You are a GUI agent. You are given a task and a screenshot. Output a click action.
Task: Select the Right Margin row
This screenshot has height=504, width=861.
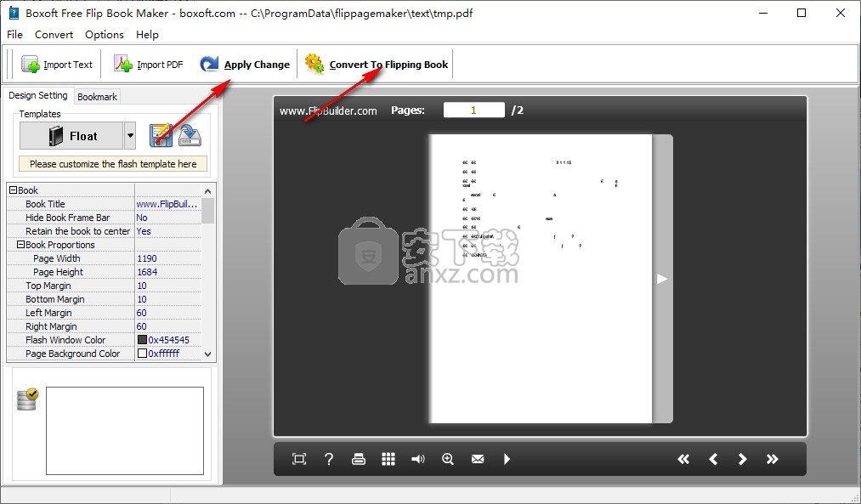click(104, 326)
